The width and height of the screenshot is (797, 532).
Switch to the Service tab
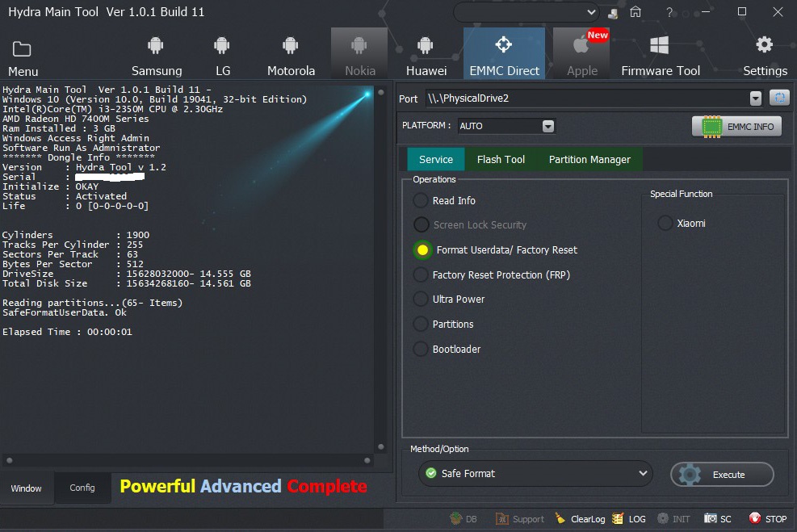(435, 160)
